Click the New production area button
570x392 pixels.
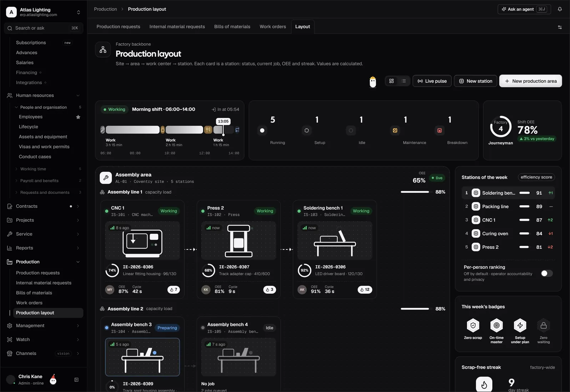tap(530, 81)
